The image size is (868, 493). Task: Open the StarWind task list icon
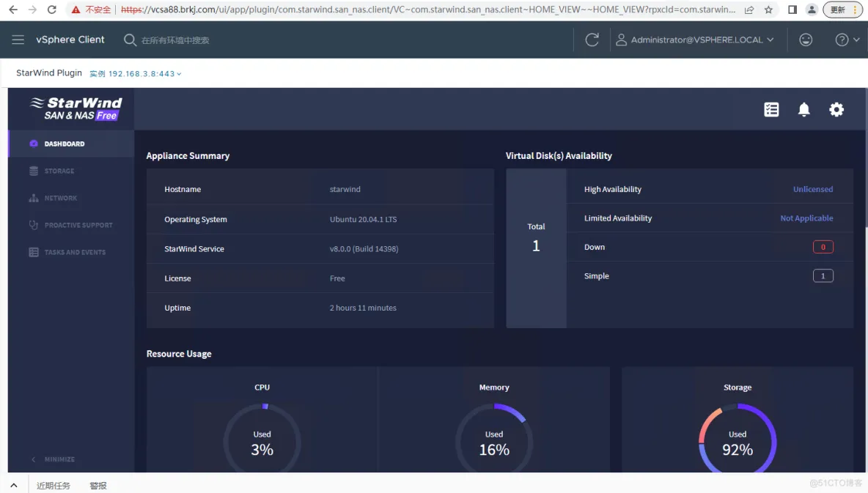[x=771, y=110]
